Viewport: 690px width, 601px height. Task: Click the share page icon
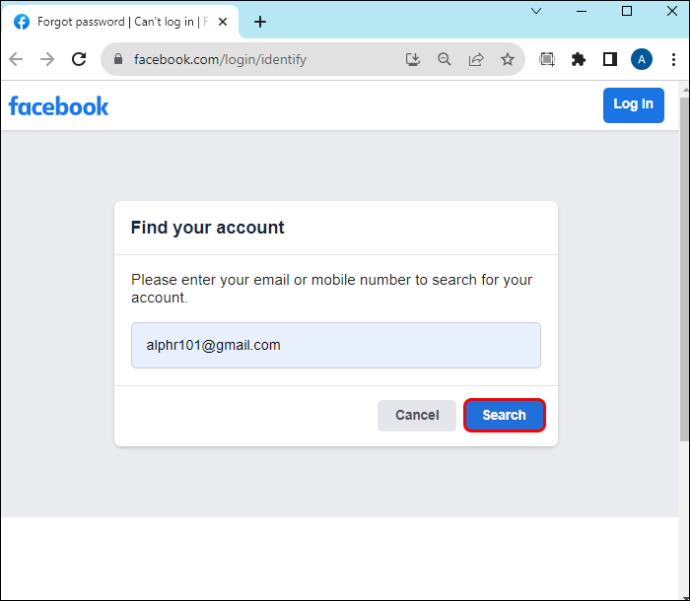click(476, 59)
